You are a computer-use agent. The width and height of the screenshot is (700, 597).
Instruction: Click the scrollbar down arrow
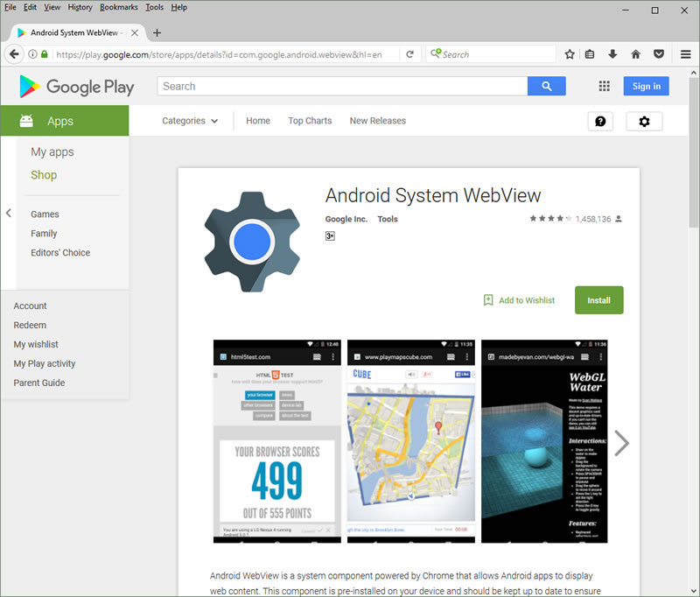tap(694, 591)
